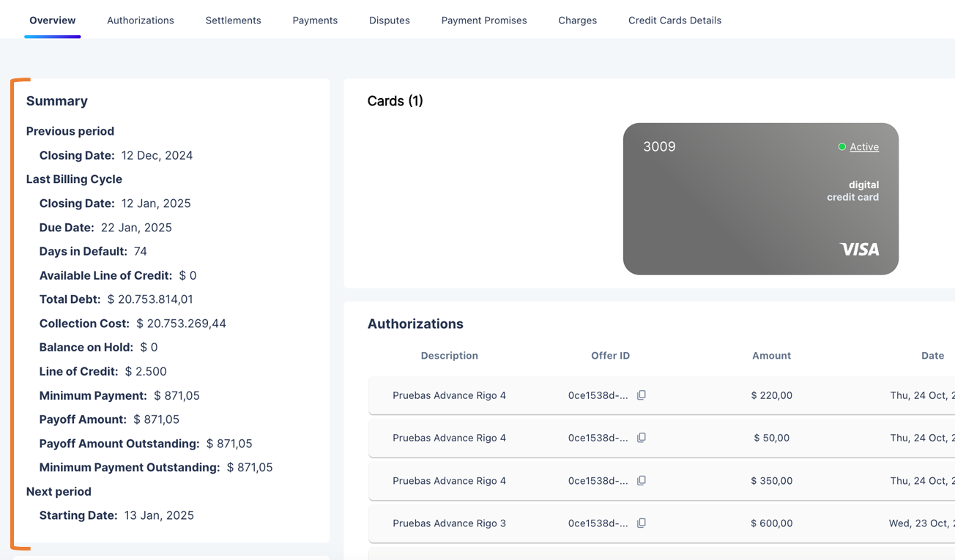
Task: Click the Payoff Amount Outstanding $ 871,05
Action: coord(229,444)
